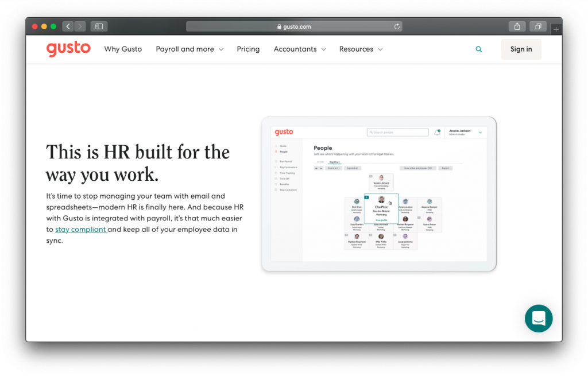The image size is (588, 376).
Task: Open a new tab with the plus button
Action: click(556, 29)
